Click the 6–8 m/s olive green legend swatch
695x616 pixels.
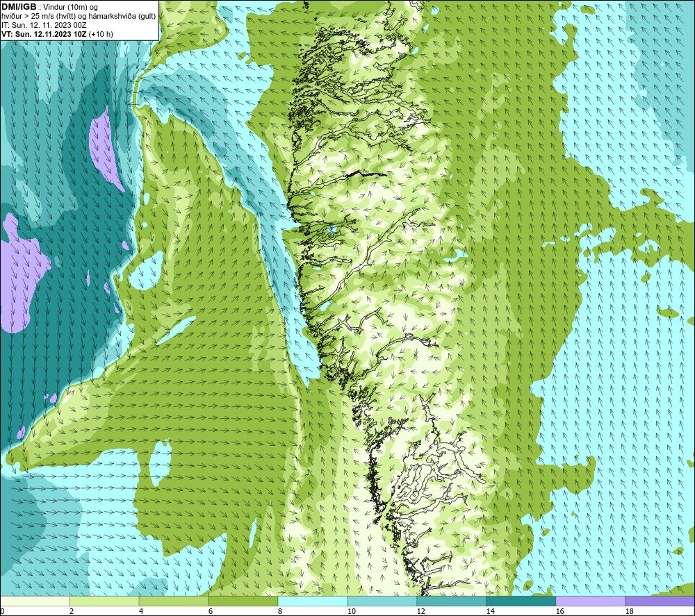coord(243,601)
